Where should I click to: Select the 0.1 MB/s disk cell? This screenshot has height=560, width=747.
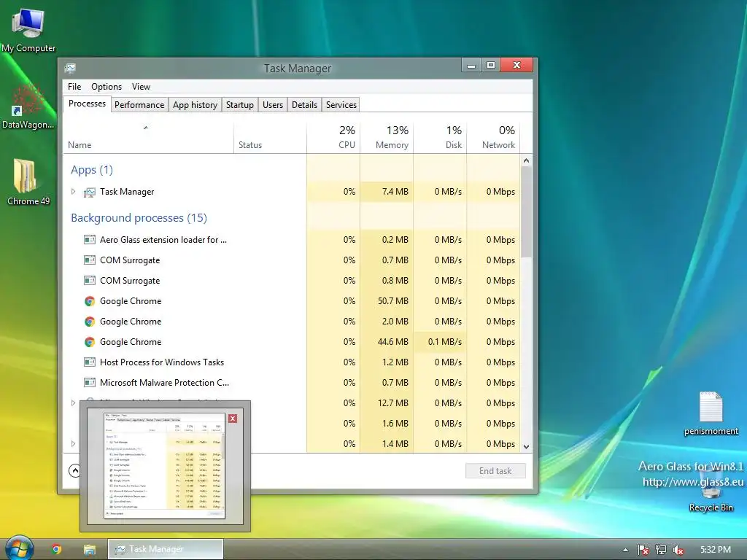440,342
